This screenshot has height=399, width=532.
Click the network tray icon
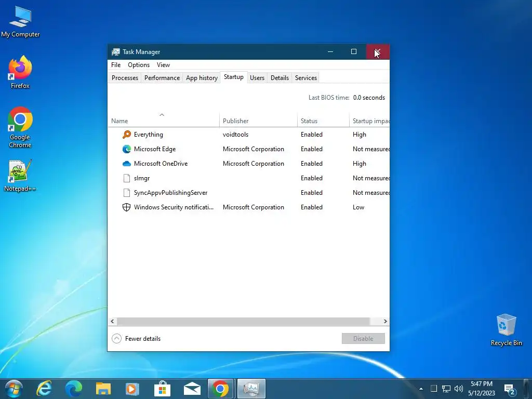[446, 389]
